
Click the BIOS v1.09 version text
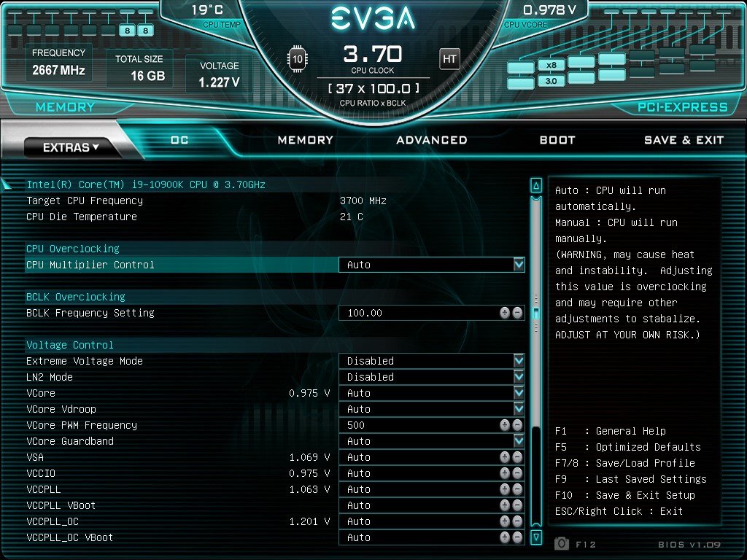click(x=689, y=544)
